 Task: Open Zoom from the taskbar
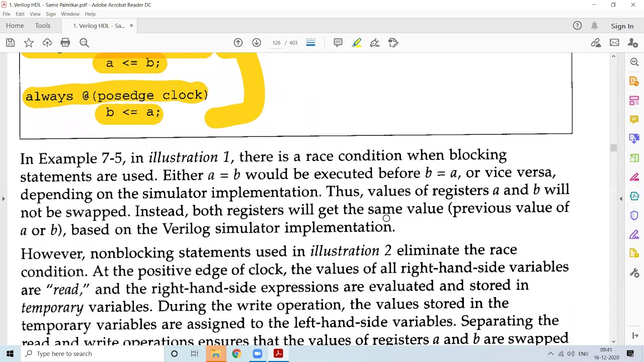point(257,353)
